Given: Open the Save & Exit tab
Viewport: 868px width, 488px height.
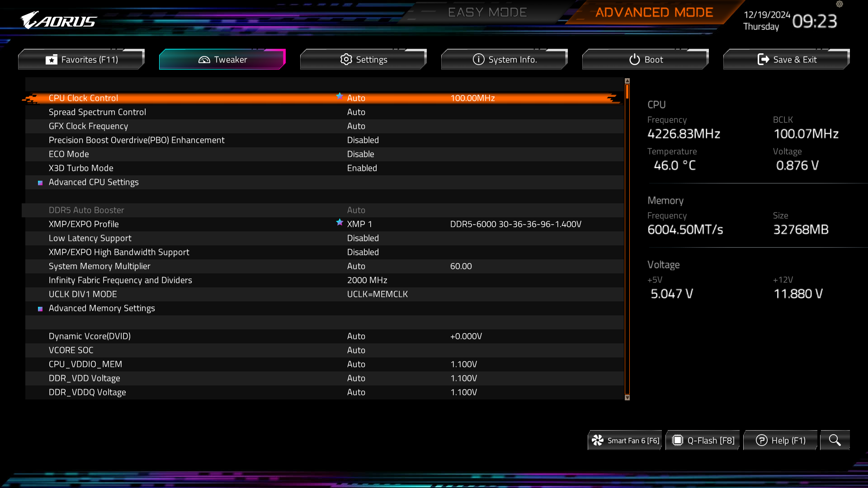Looking at the screenshot, I should pyautogui.click(x=787, y=60).
